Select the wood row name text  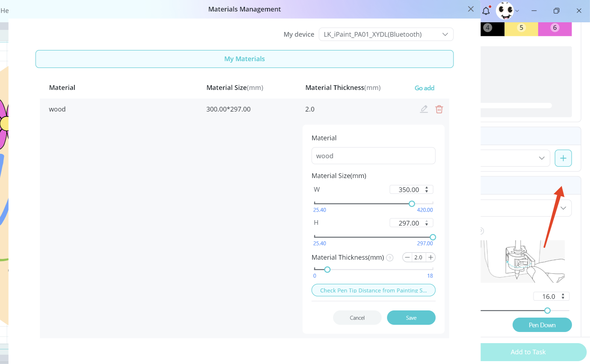coord(57,109)
